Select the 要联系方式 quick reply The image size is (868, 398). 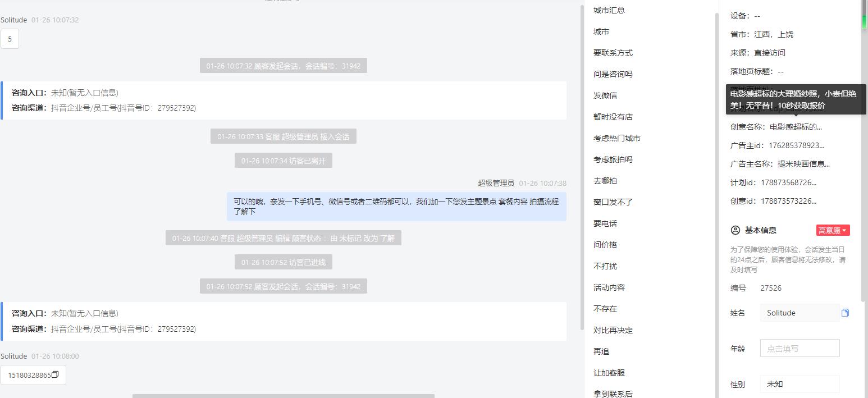[x=613, y=53]
